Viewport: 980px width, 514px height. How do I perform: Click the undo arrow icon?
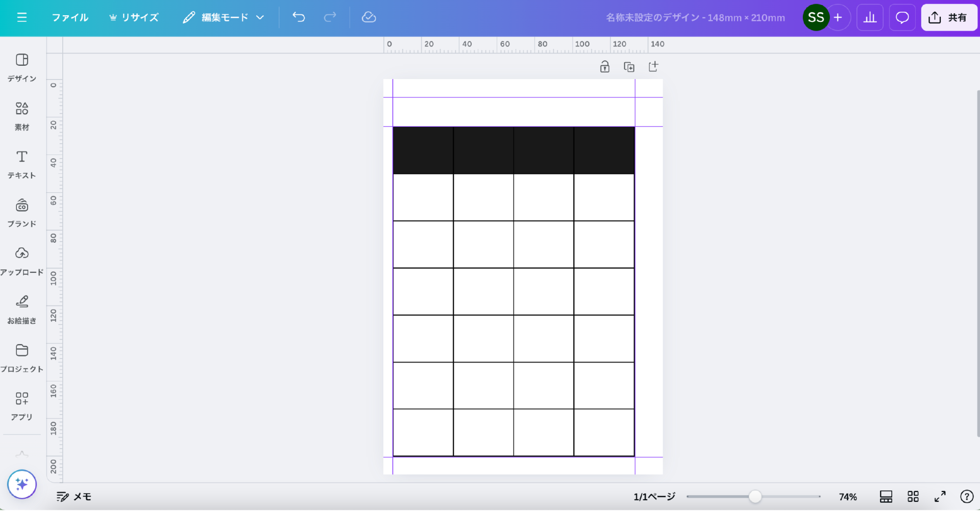coord(299,17)
